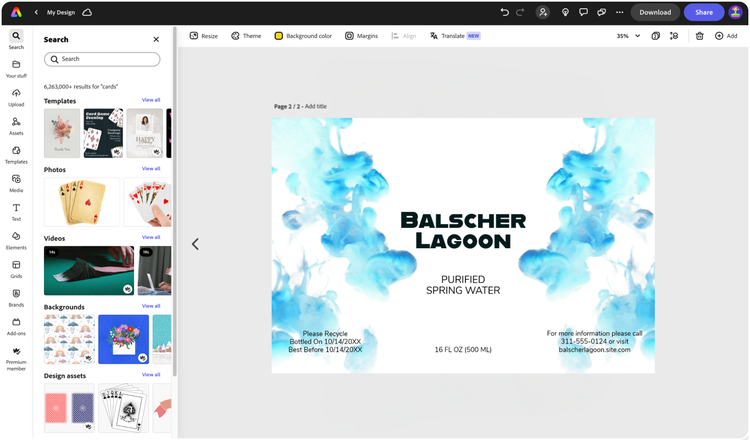Open the Add-ons panel

[x=16, y=326]
